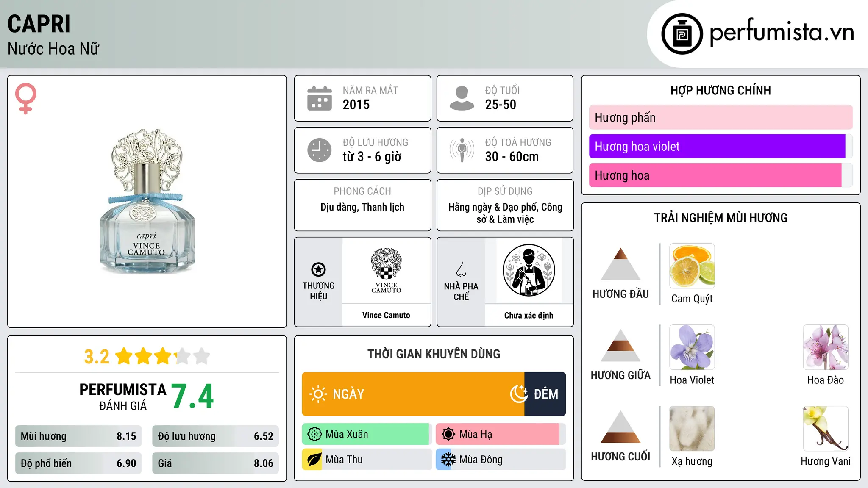The height and width of the screenshot is (488, 868).
Task: Click the Perfumista score 7.4
Action: tap(193, 396)
